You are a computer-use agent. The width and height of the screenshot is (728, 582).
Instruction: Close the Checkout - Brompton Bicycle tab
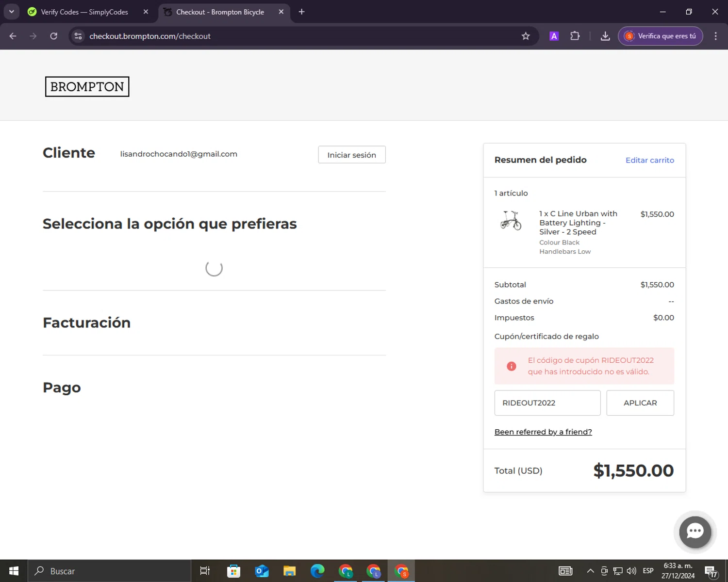(281, 12)
